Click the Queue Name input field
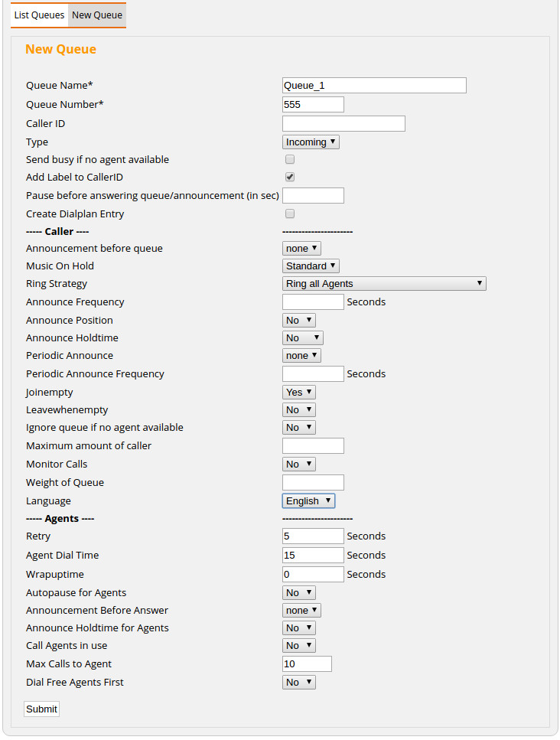The width and height of the screenshot is (560, 740). click(x=374, y=86)
